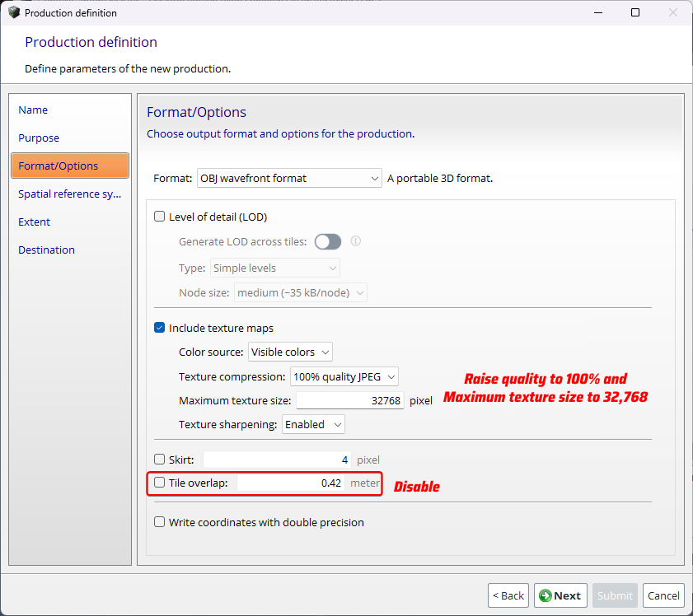
Task: Toggle Generate LOD across tiles switch
Action: coord(328,241)
